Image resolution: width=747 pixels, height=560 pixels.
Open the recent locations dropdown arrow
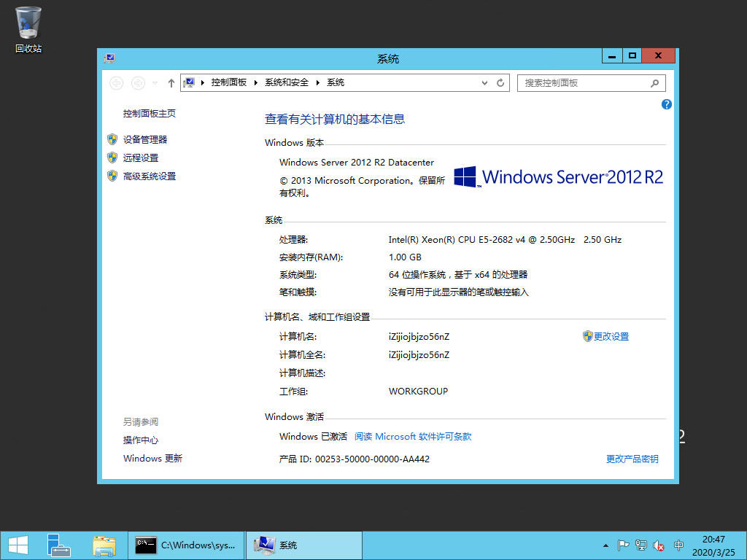tap(155, 83)
